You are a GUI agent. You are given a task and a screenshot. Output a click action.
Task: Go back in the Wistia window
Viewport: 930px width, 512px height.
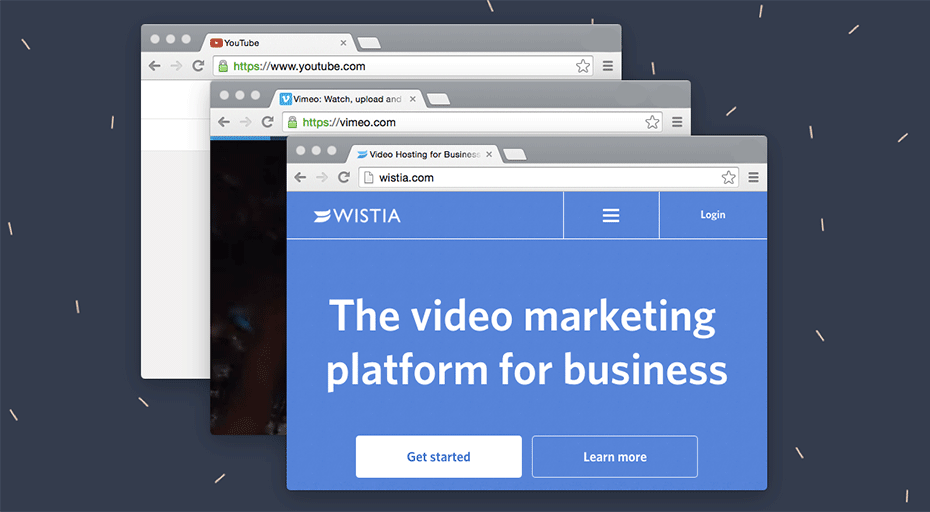300,177
